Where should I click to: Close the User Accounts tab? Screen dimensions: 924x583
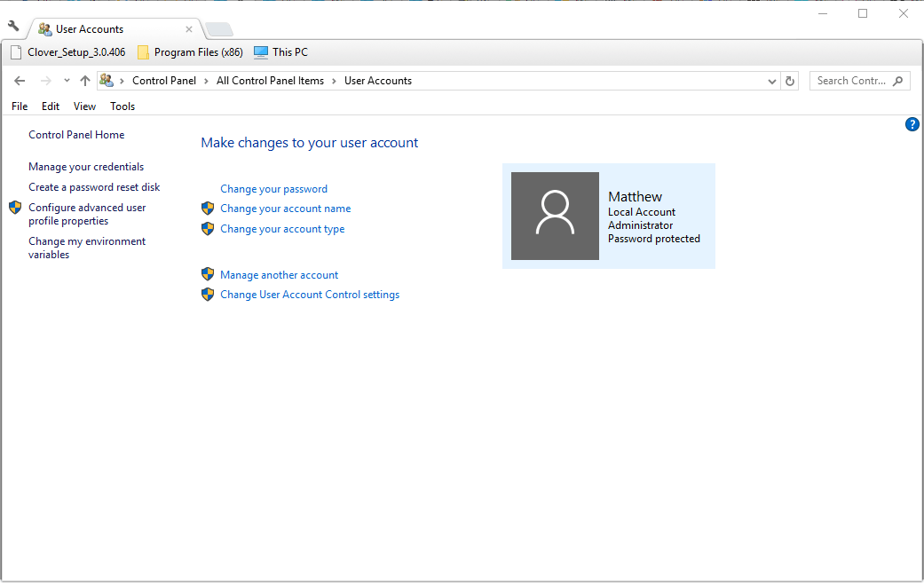[x=188, y=29]
